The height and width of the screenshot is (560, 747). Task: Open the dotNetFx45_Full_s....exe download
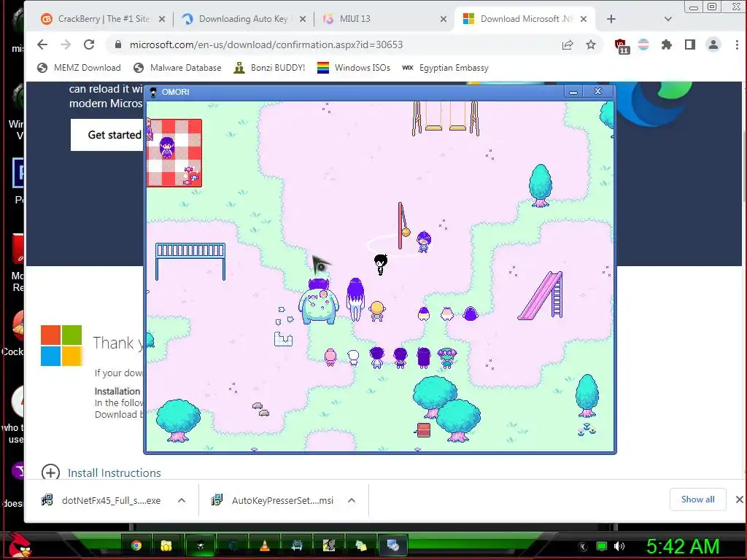coord(102,500)
